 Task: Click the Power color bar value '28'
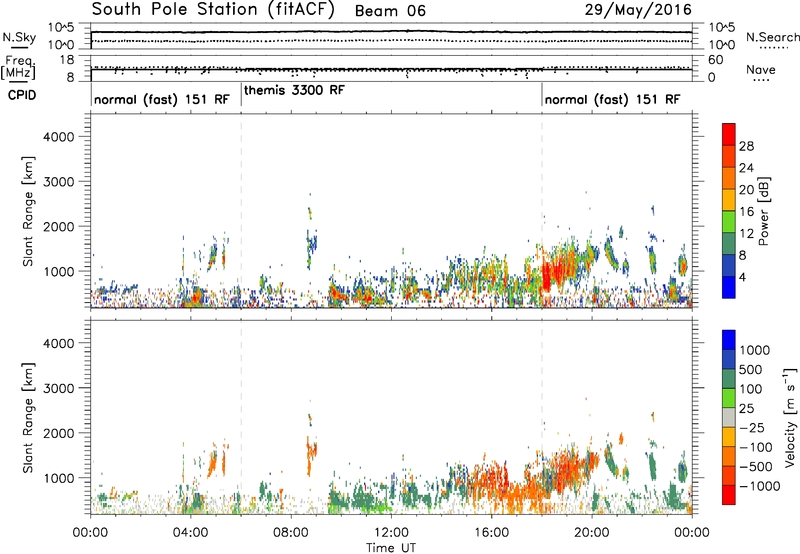(x=746, y=146)
